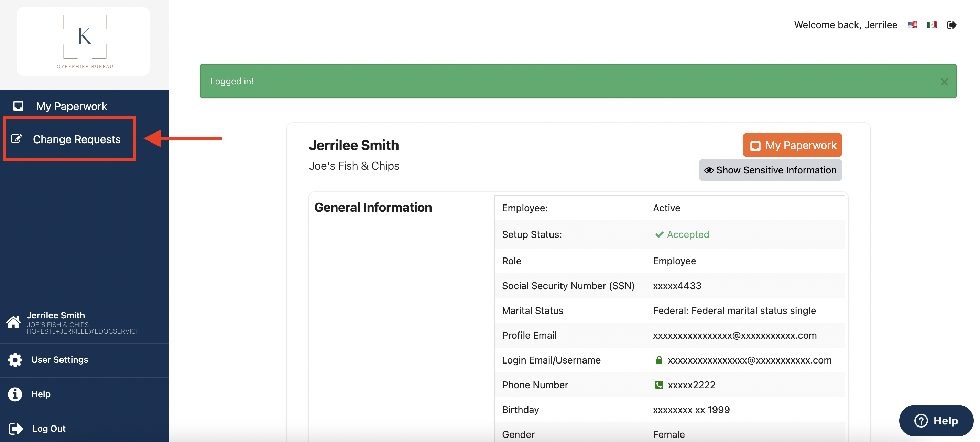Click the logout icon at top right
This screenshot has height=442, width=980.
point(952,24)
